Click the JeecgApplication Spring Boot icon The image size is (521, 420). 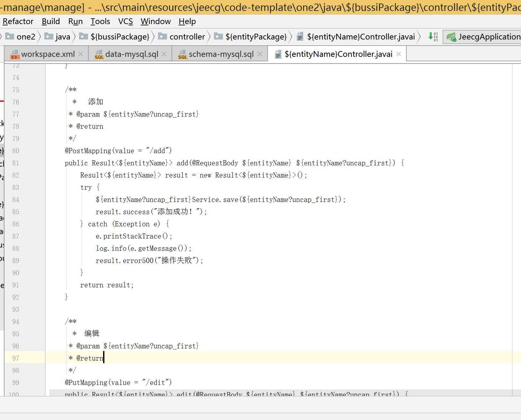tap(451, 37)
